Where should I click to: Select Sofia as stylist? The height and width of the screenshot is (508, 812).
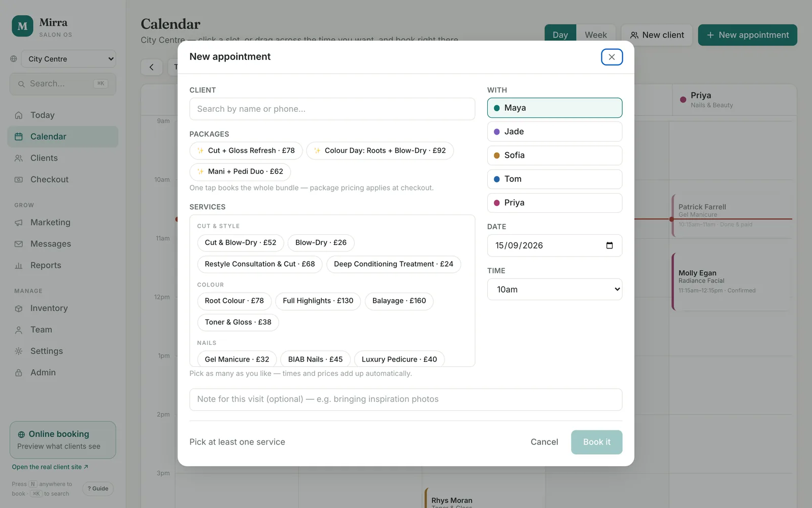[555, 155]
